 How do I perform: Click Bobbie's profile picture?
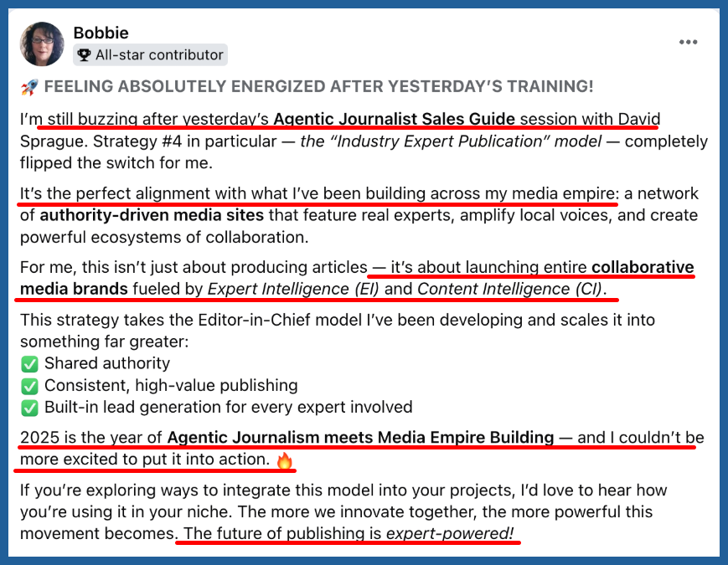[x=42, y=44]
